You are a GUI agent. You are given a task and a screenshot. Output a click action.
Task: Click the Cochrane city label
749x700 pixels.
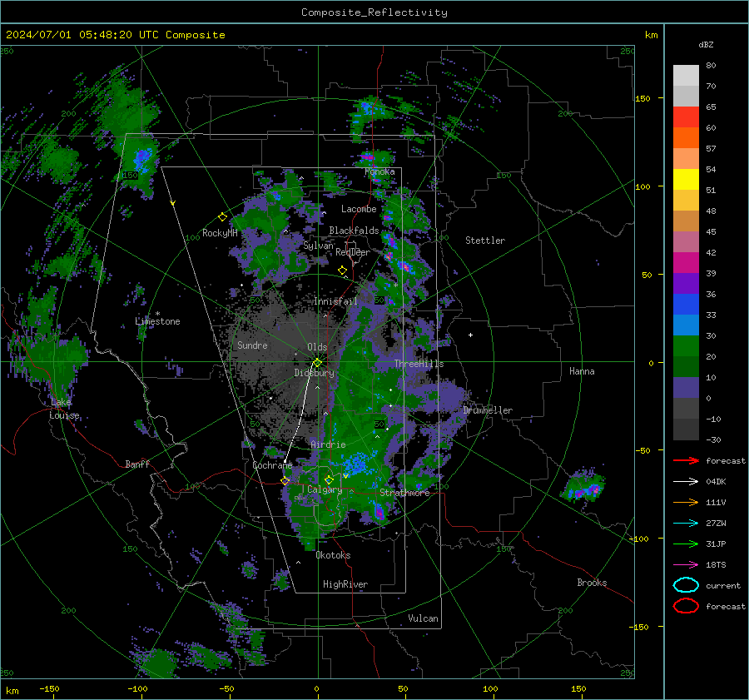(x=272, y=465)
